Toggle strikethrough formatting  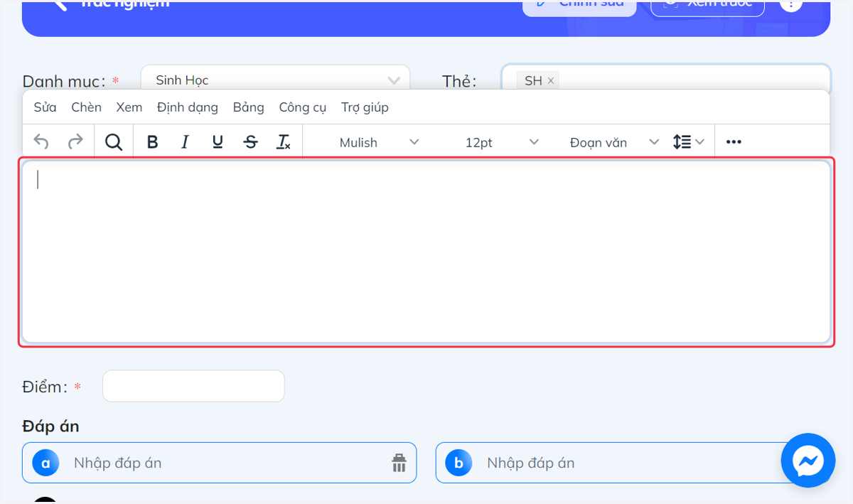coord(250,142)
